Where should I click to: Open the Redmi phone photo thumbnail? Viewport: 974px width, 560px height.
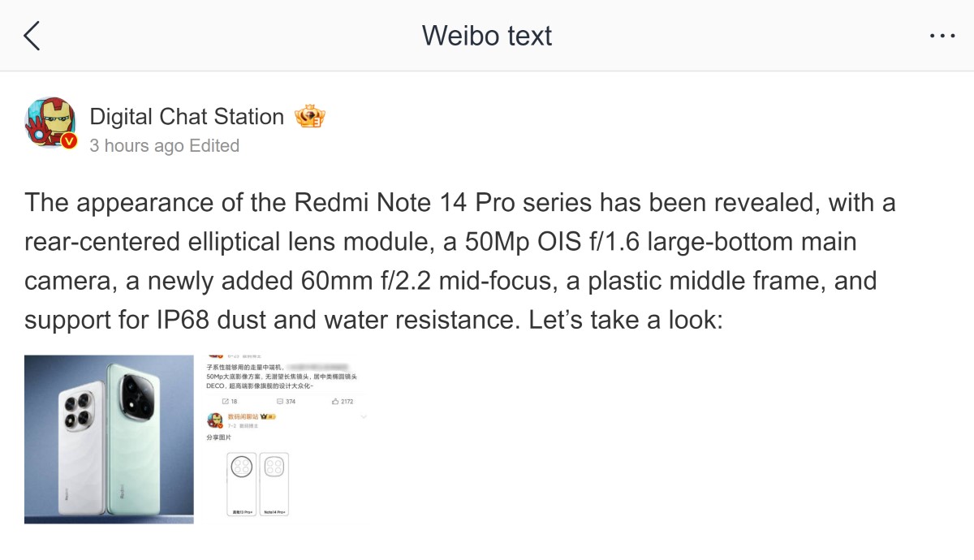click(109, 438)
